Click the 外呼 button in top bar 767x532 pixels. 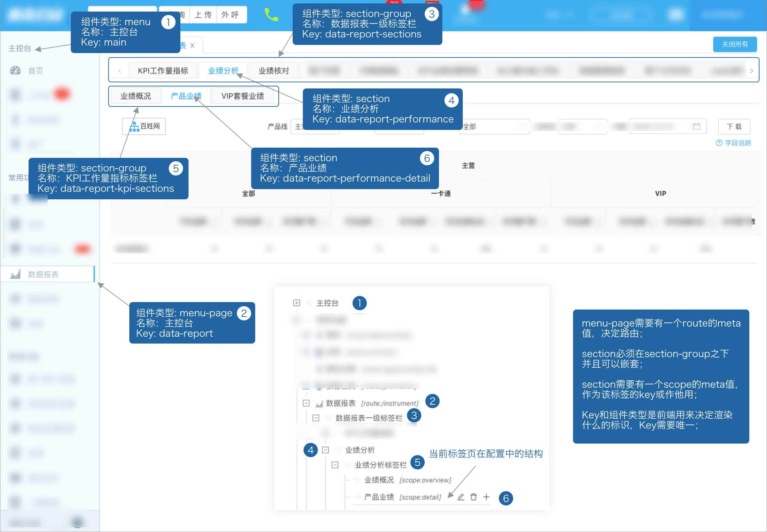click(x=232, y=15)
